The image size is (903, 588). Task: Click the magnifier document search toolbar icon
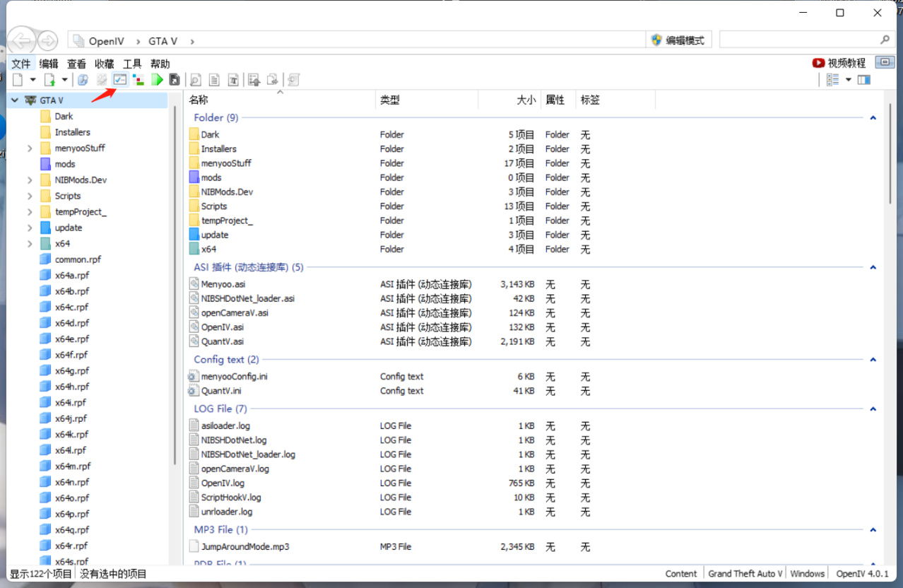tap(196, 80)
